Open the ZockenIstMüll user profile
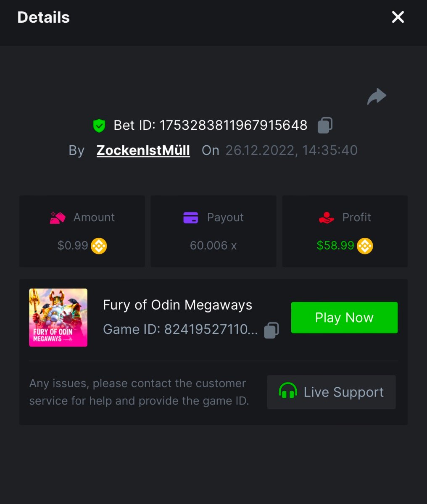 click(x=143, y=150)
